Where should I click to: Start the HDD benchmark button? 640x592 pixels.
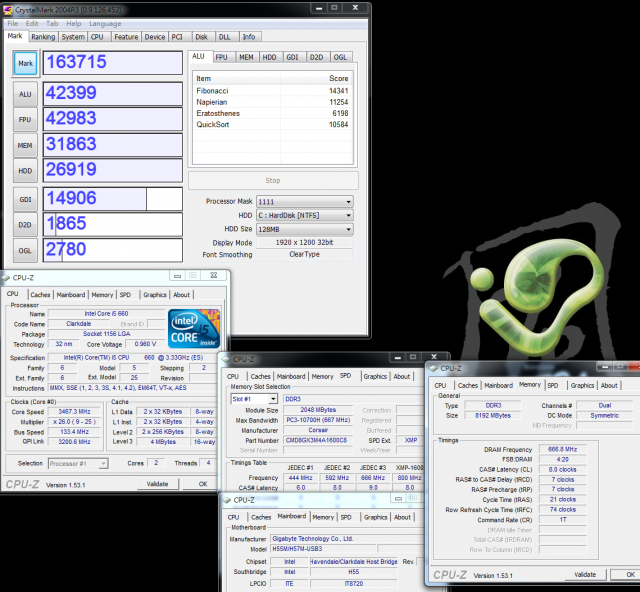25,171
